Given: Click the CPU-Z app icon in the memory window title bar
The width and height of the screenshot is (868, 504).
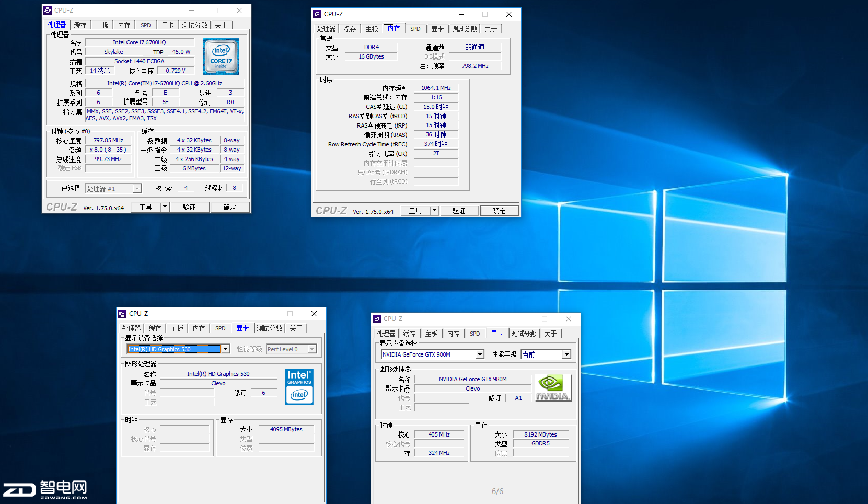Looking at the screenshot, I should [317, 14].
